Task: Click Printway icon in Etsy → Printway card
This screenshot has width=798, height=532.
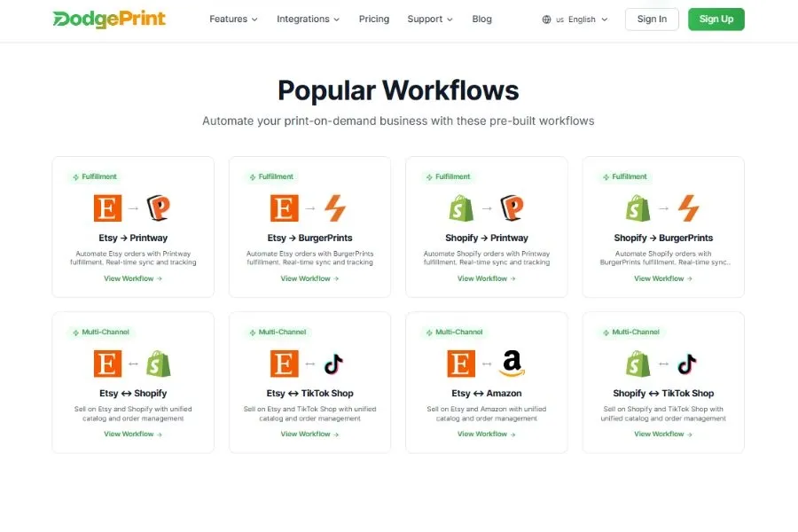Action: click(159, 207)
